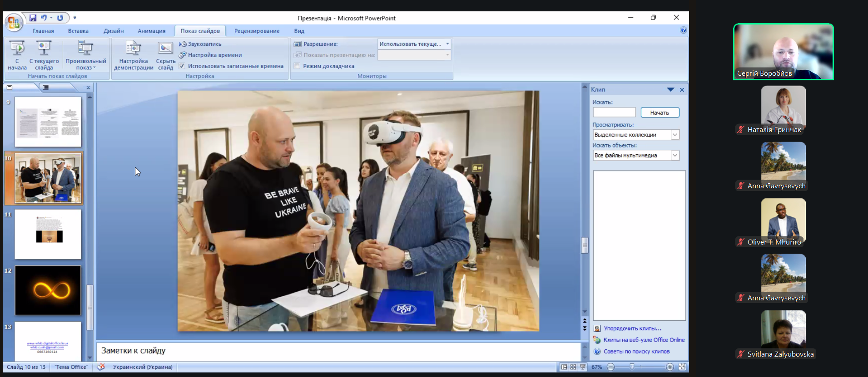Click the Slide Sorter view icon

(x=573, y=367)
